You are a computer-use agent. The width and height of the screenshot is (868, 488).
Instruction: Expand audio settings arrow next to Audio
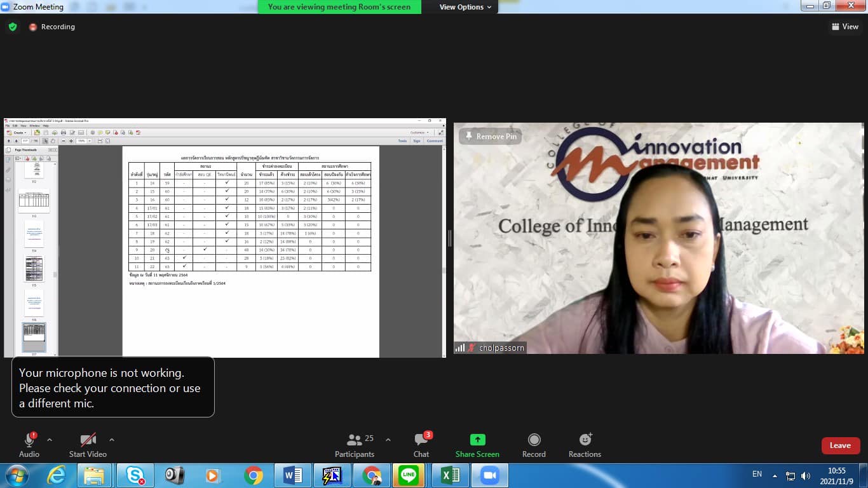[50, 440]
